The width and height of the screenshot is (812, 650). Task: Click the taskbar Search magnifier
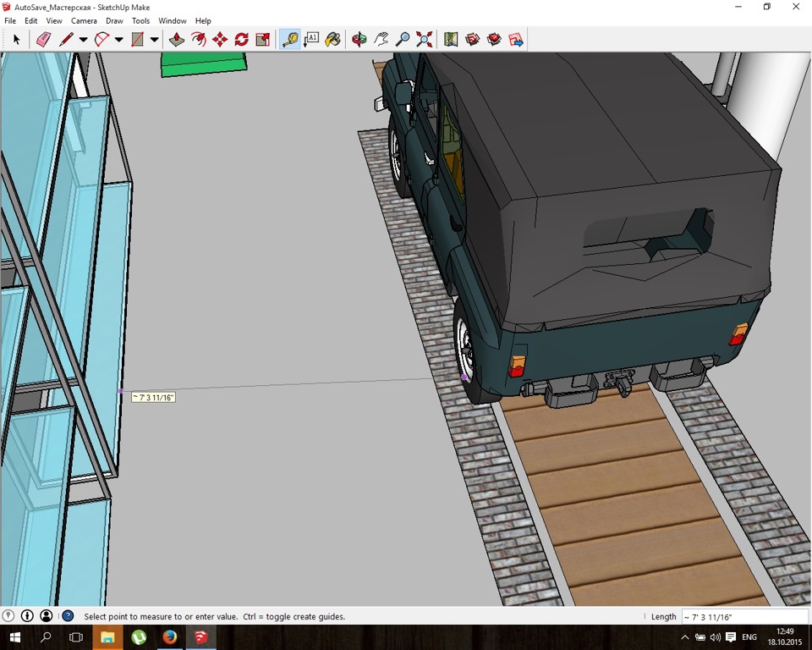(46, 637)
